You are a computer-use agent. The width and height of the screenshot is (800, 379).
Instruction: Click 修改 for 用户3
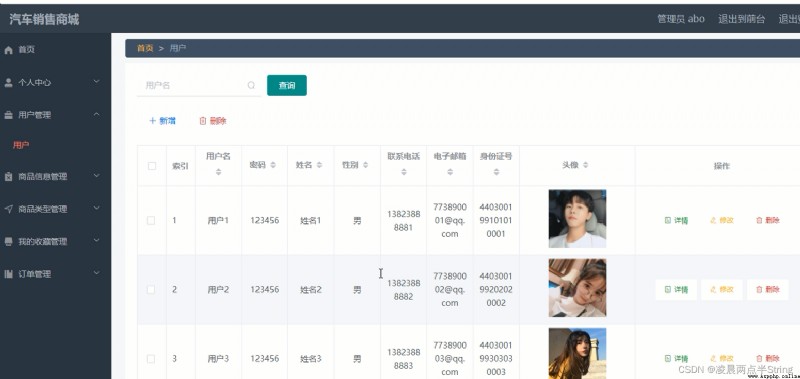(x=722, y=359)
